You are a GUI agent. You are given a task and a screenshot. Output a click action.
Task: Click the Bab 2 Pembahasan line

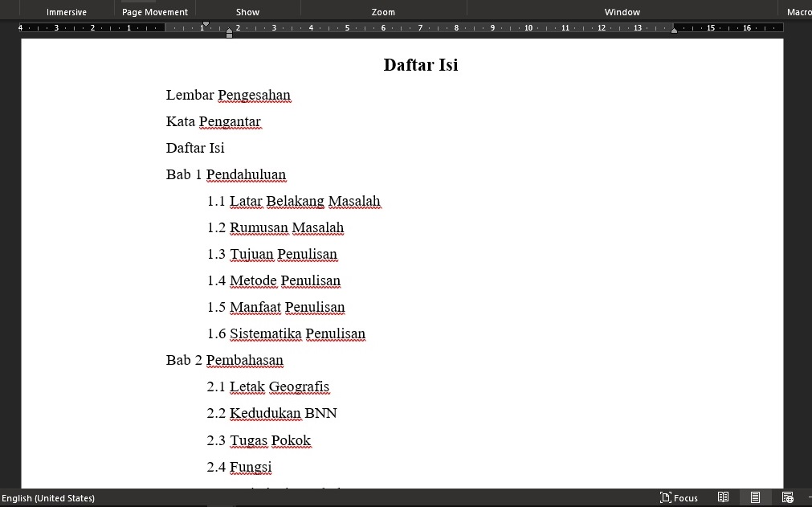225,361
